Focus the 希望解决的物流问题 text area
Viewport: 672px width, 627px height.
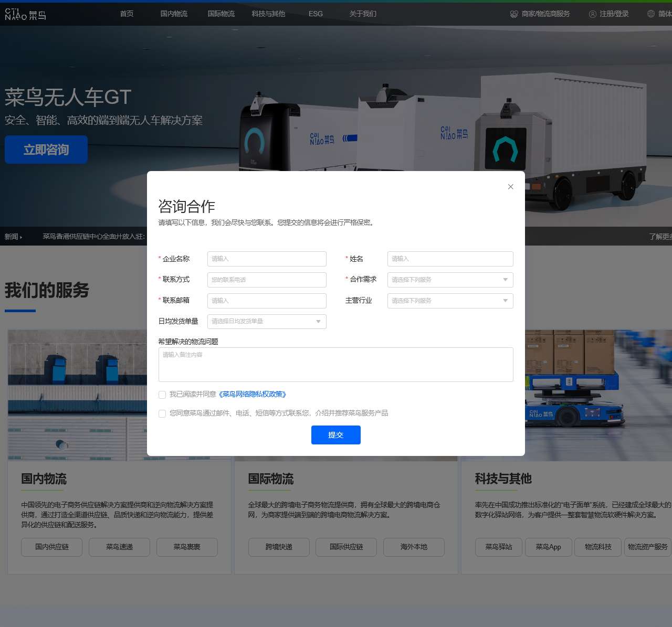(x=335, y=364)
